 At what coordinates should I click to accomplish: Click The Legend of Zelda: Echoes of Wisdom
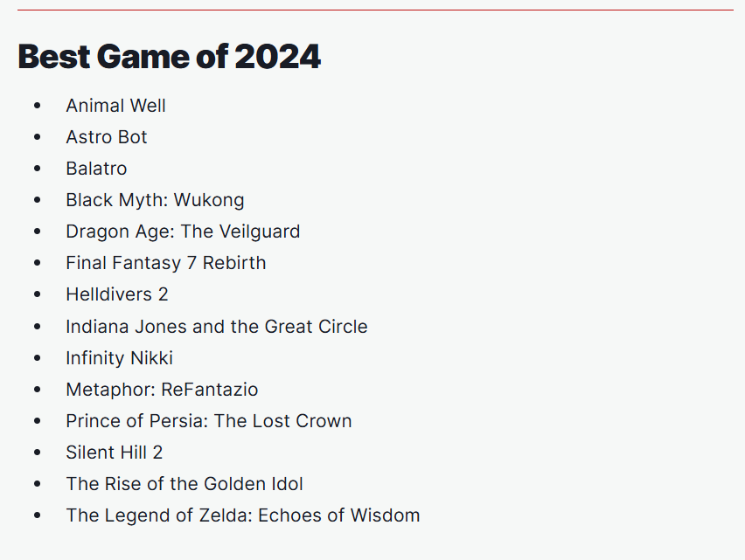(x=242, y=515)
